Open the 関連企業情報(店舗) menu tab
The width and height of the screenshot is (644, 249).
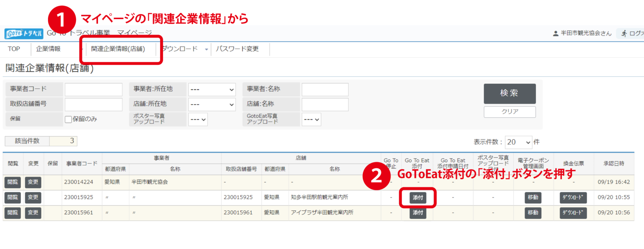(118, 49)
